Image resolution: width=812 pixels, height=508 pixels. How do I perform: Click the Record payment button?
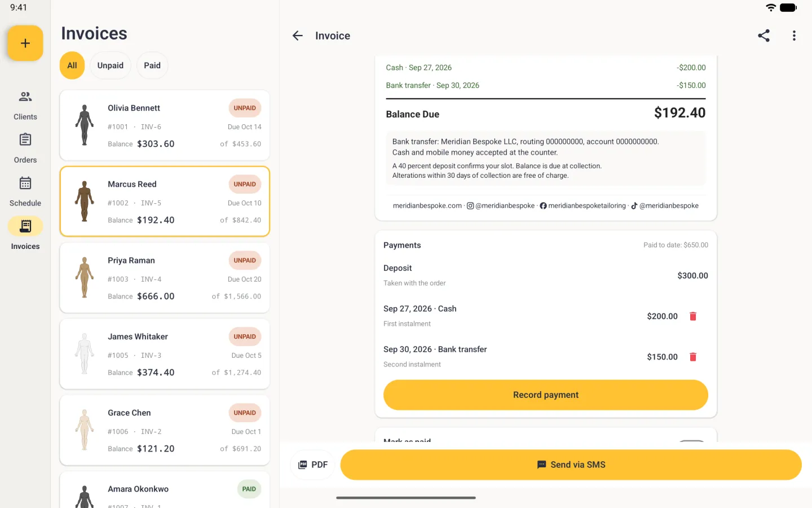point(546,395)
